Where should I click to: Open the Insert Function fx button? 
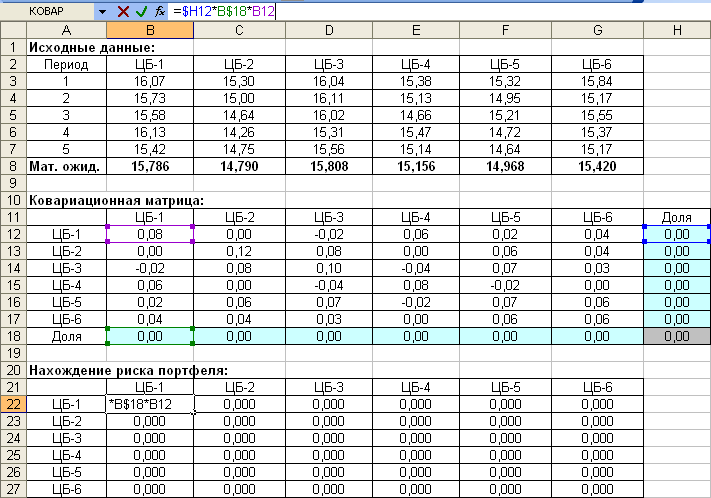point(159,11)
